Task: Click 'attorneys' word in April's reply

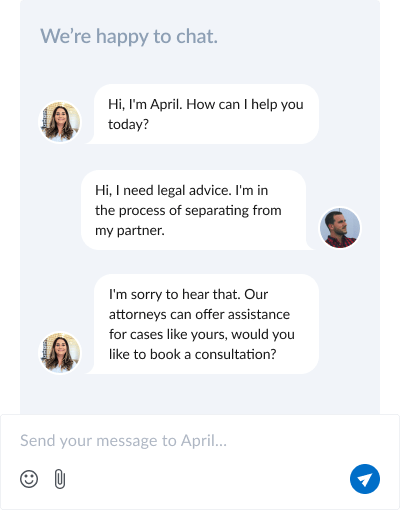Action: pyautogui.click(x=138, y=314)
